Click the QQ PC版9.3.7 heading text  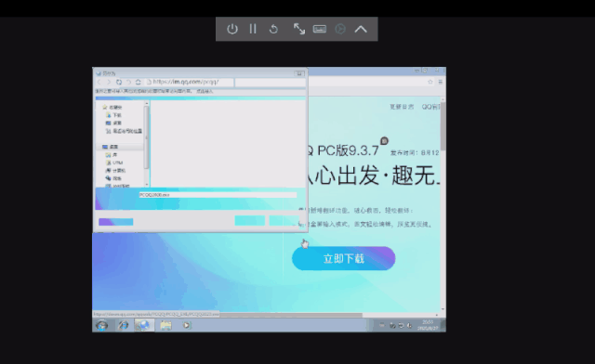343,150
